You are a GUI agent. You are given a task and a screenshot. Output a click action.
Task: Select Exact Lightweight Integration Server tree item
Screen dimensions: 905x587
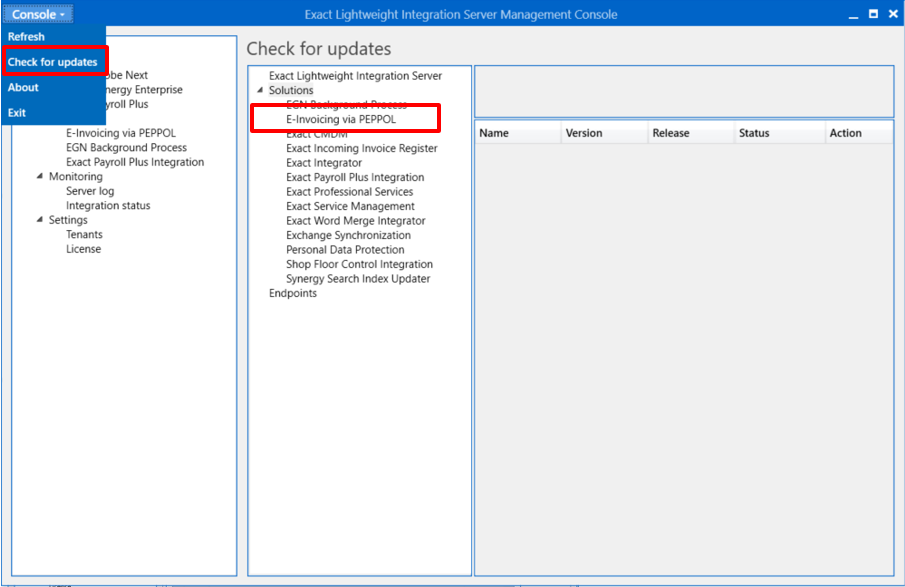pyautogui.click(x=355, y=76)
